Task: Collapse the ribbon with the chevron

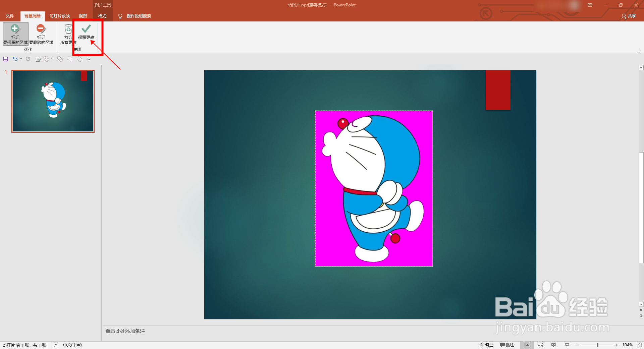Action: (x=639, y=51)
